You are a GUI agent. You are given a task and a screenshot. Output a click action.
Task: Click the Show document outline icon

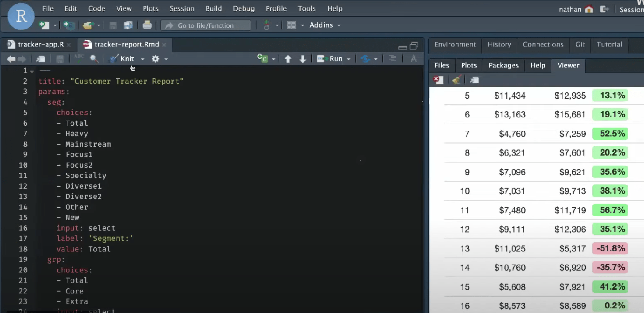(x=392, y=58)
